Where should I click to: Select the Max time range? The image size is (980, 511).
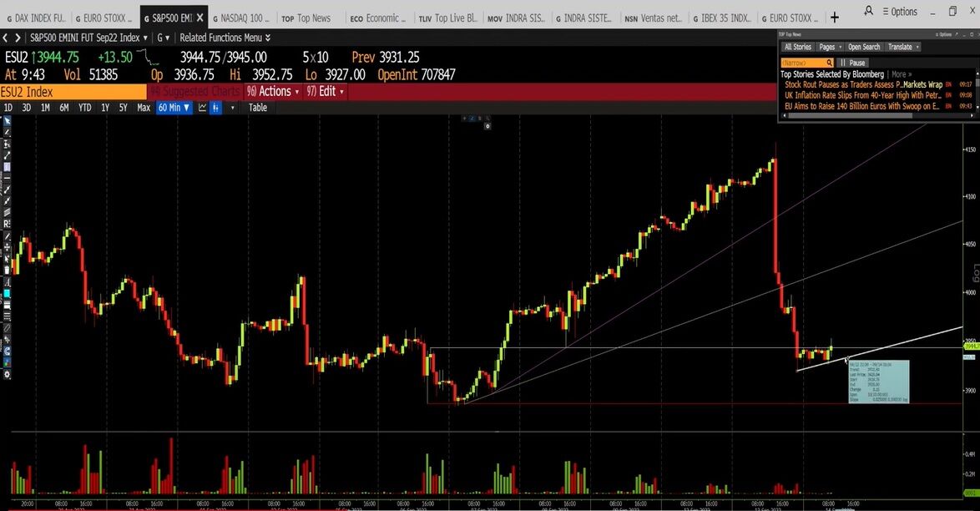(x=144, y=108)
